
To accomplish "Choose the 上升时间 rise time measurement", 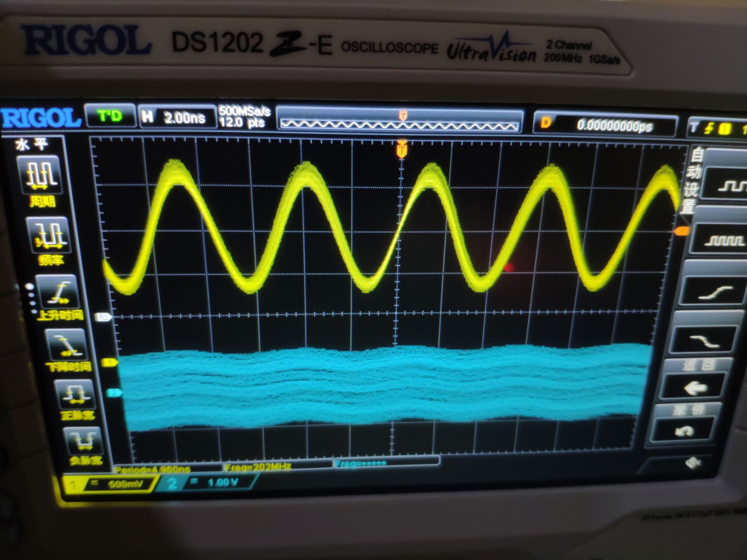I will 58,292.
